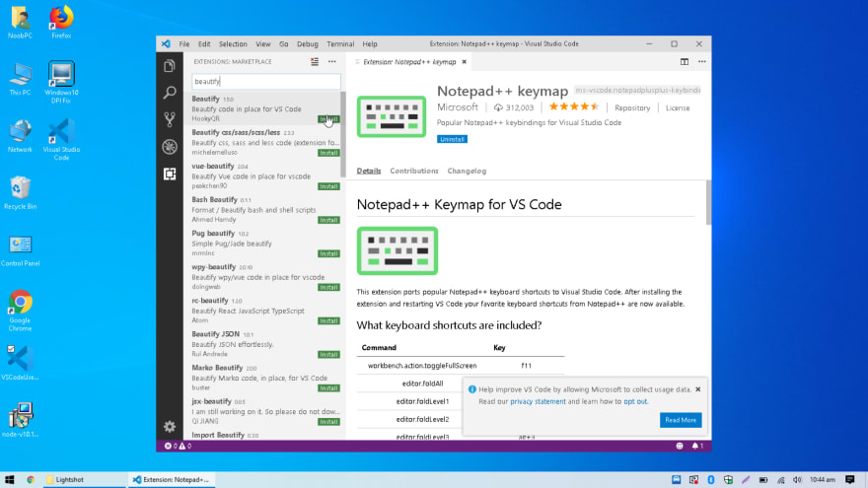Open the Manage gear icon
The height and width of the screenshot is (488, 868).
[x=170, y=427]
